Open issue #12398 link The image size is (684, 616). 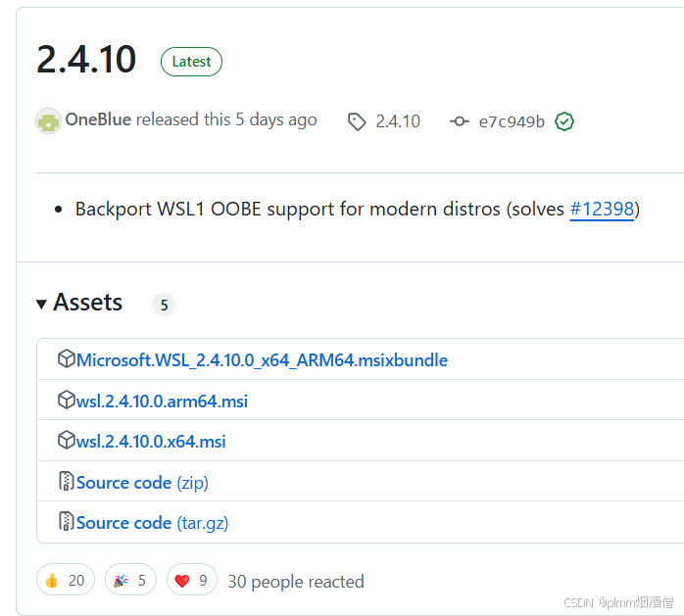pyautogui.click(x=602, y=210)
